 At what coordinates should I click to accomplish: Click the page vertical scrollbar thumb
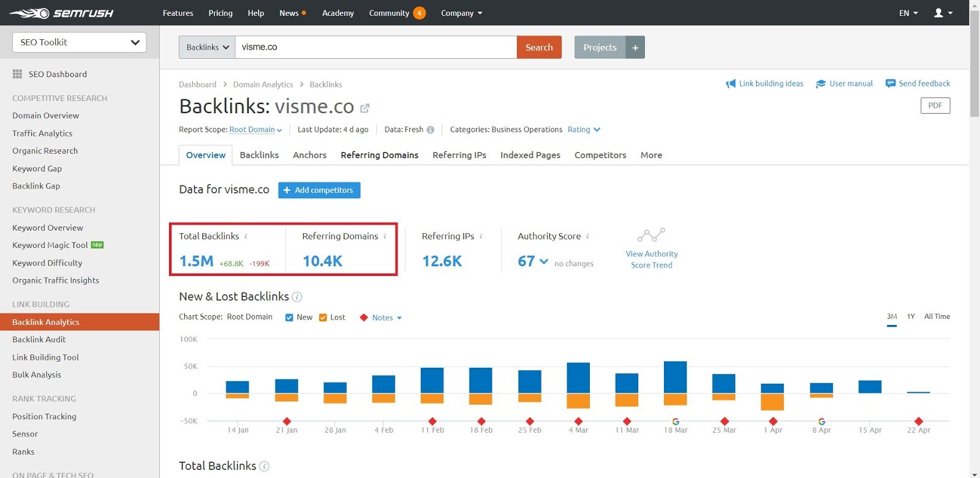pyautogui.click(x=974, y=64)
